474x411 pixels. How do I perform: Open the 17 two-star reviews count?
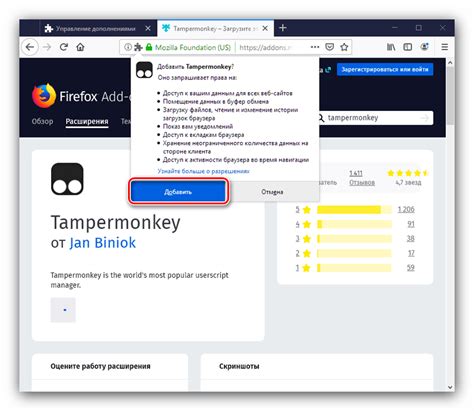[411, 253]
